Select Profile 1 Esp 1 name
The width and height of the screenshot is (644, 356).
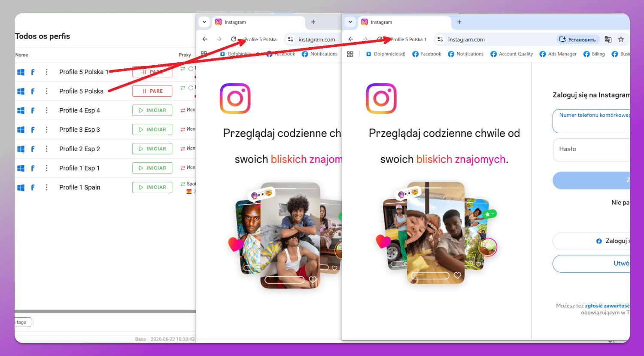coord(79,168)
